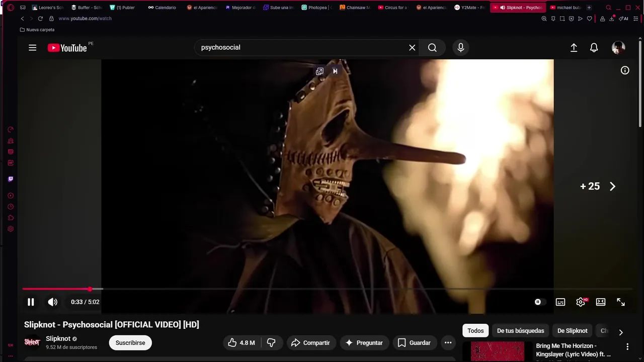Switch to the Calendario tab
644x362 pixels.
(x=162, y=8)
